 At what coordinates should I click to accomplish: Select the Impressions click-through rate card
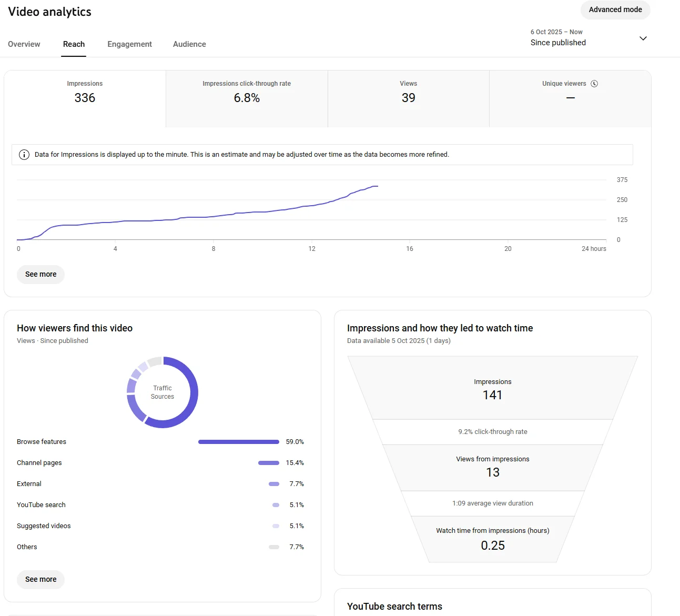click(247, 98)
